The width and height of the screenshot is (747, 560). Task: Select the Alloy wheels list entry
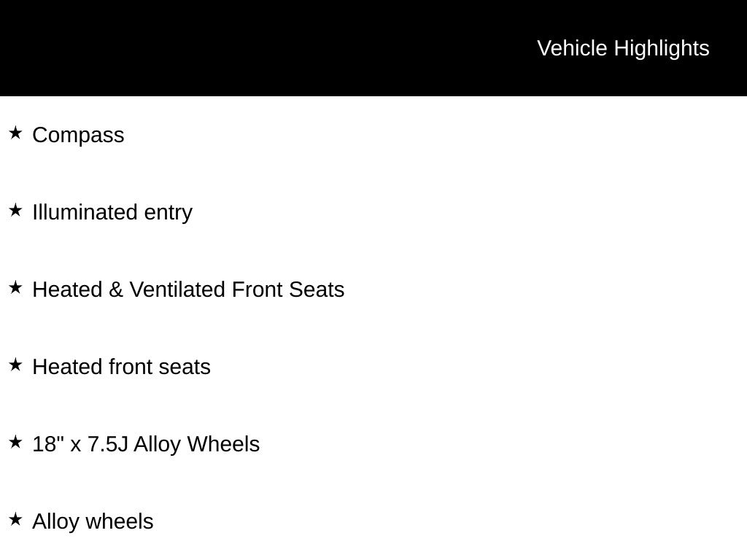point(93,521)
